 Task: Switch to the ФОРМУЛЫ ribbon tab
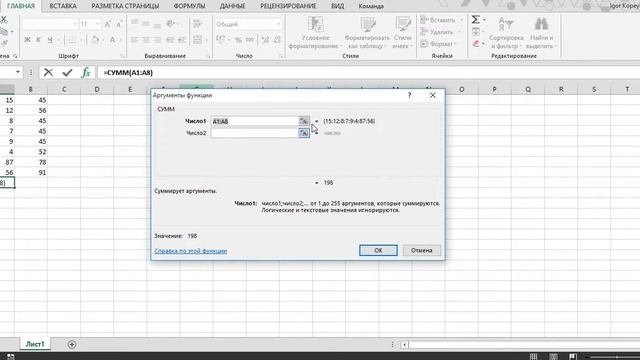click(x=189, y=6)
